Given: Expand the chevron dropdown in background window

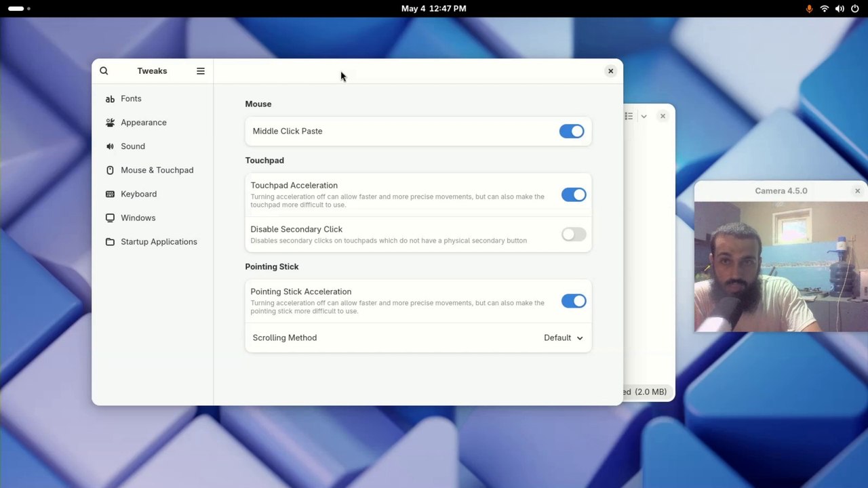Looking at the screenshot, I should click(x=644, y=117).
